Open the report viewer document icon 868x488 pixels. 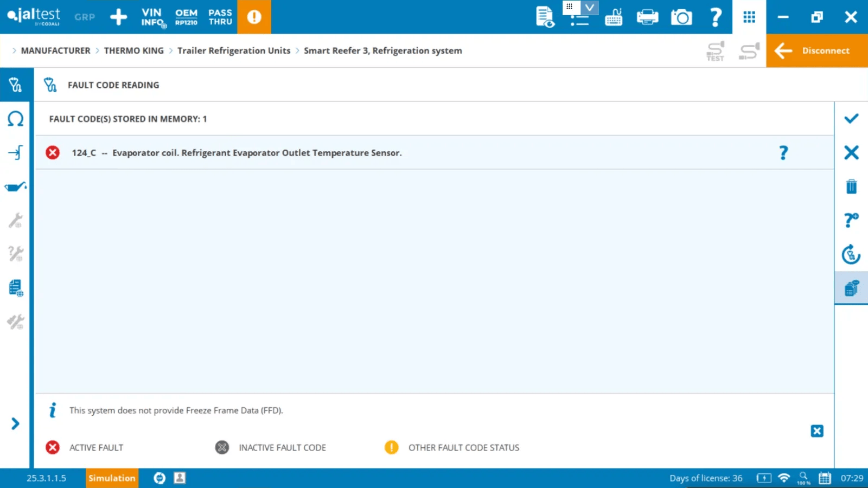pyautogui.click(x=545, y=17)
